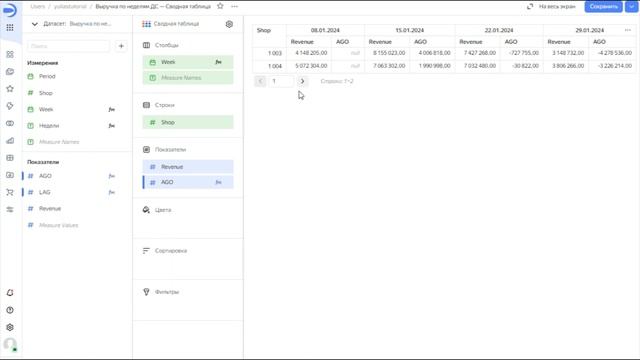Click the Week pill in the Столбцы section
The height and width of the screenshot is (360, 640).
pyautogui.click(x=188, y=62)
